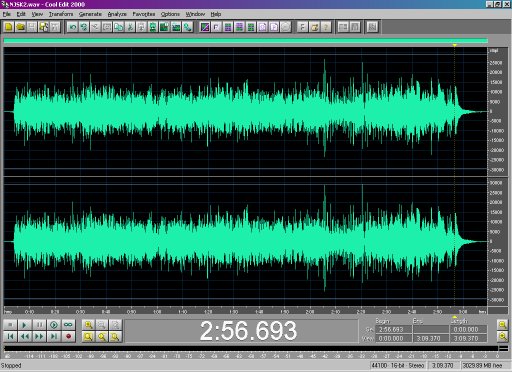Open the File menu
The height and width of the screenshot is (372, 512).
pos(7,14)
